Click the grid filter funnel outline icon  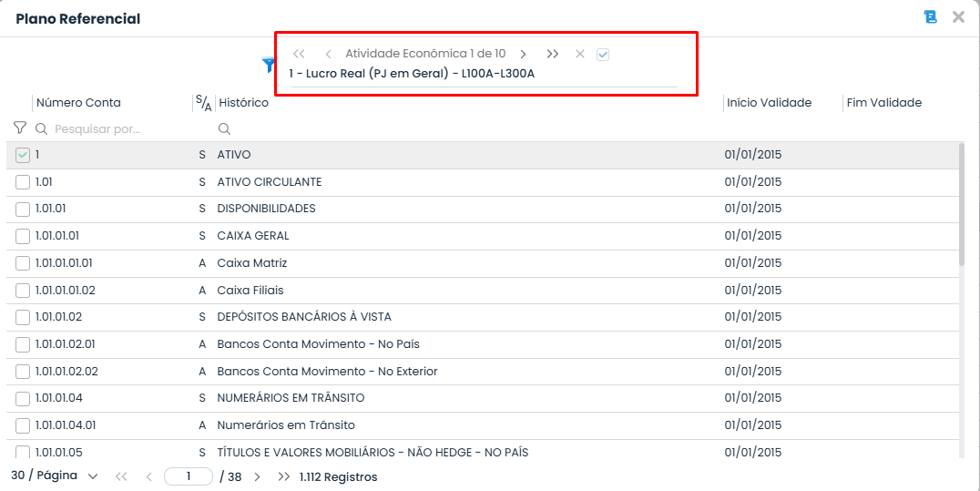(20, 128)
